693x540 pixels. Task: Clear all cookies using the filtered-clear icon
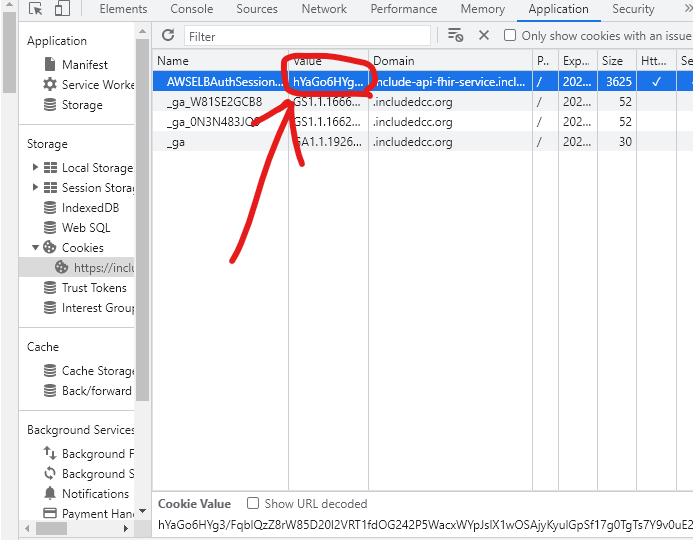455,35
